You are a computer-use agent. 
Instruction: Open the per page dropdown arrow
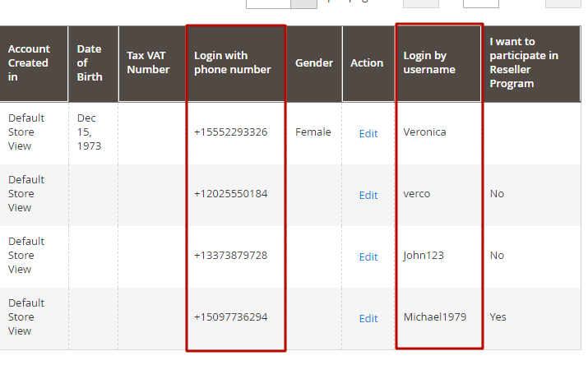(304, 2)
